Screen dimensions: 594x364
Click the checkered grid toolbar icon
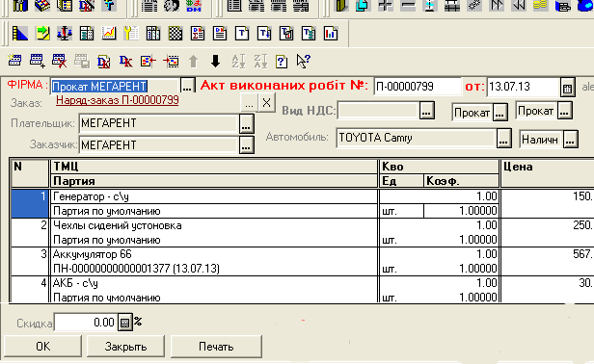(175, 34)
